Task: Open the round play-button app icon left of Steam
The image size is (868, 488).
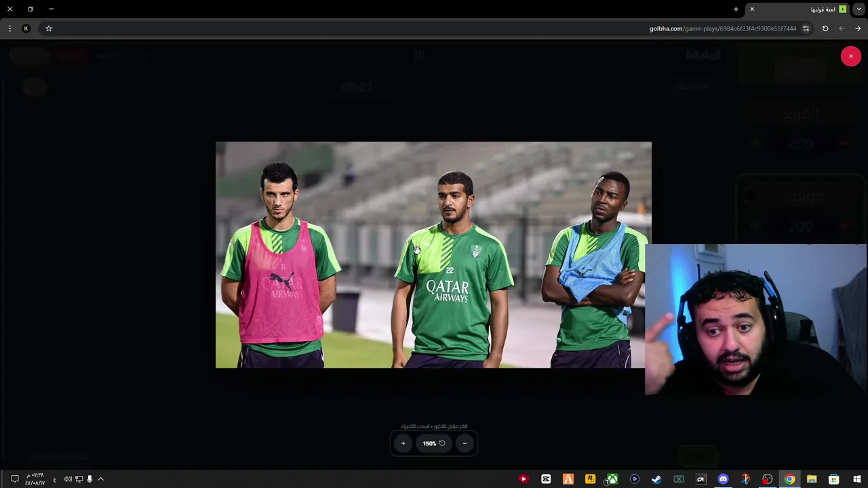Action: 635,479
